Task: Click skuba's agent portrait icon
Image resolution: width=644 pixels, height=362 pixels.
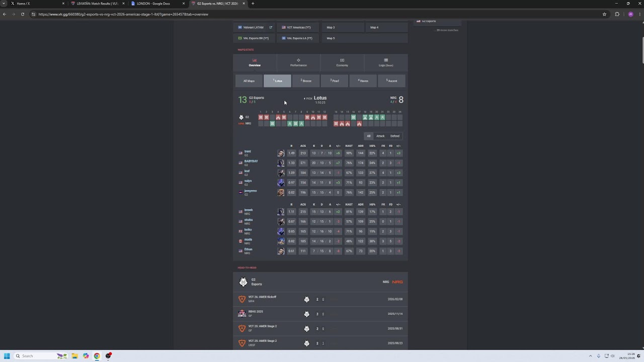Action: click(x=281, y=222)
